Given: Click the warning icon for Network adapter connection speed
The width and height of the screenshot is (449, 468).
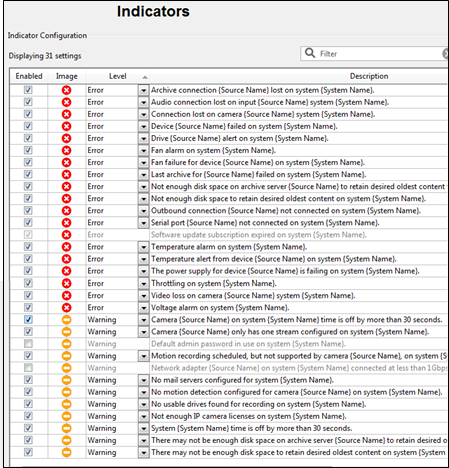Looking at the screenshot, I should [x=66, y=368].
